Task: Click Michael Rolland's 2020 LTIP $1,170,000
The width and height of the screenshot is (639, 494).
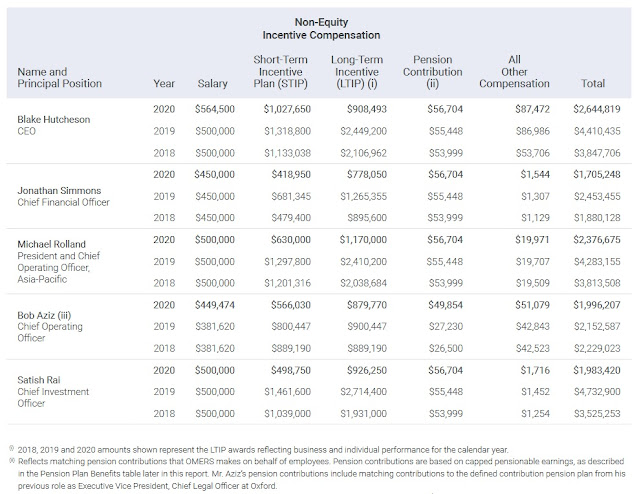Action: (x=363, y=240)
